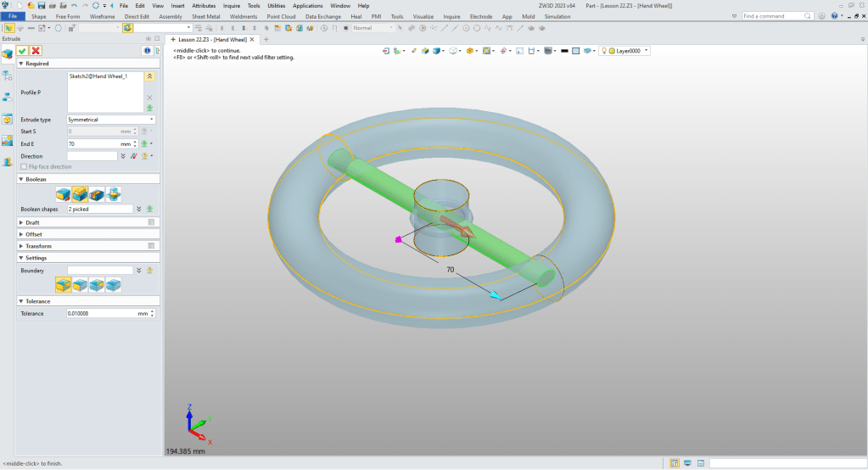This screenshot has height=470, width=868.
Task: Expand the Offset section
Action: [x=34, y=234]
